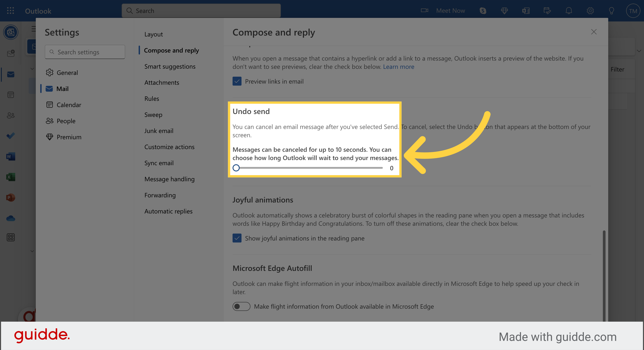Click the Search settings field

pos(85,52)
